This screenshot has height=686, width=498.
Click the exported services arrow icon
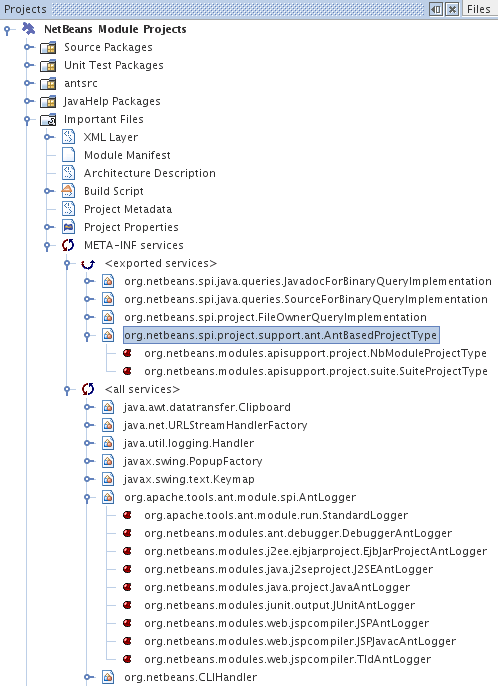[88, 263]
